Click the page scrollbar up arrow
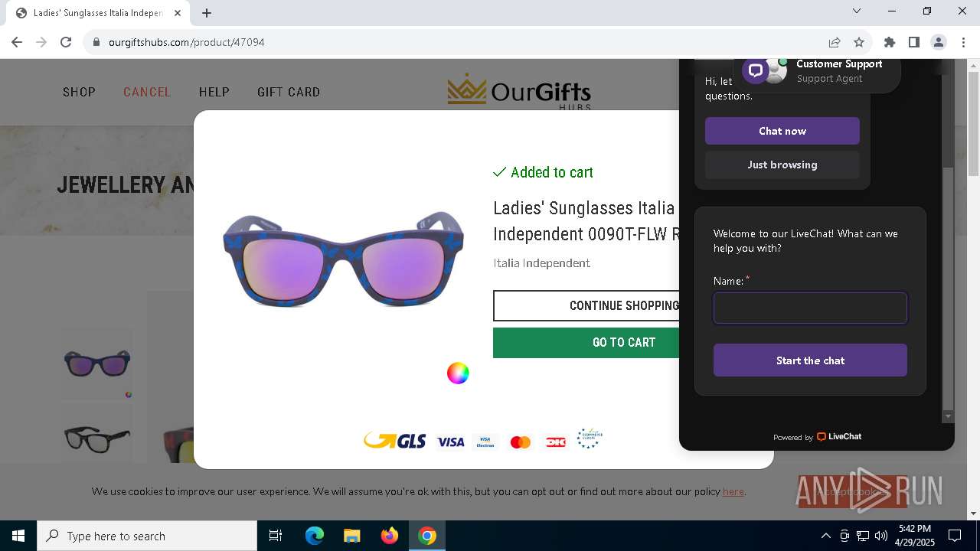 pos(973,66)
